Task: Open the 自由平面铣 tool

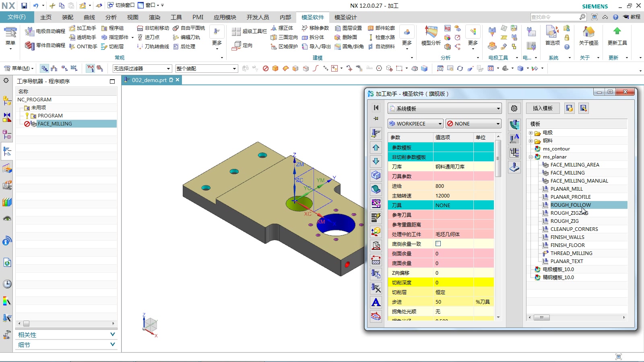Action: [189, 28]
